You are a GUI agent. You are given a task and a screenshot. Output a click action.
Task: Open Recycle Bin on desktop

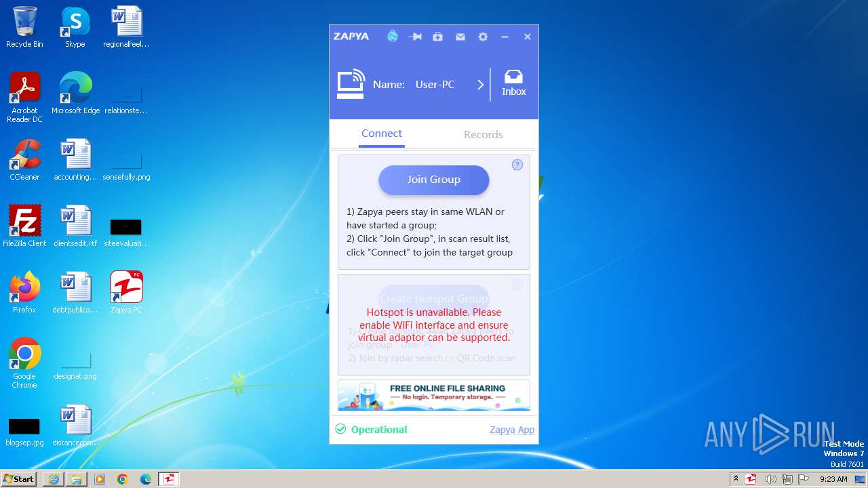[x=24, y=28]
